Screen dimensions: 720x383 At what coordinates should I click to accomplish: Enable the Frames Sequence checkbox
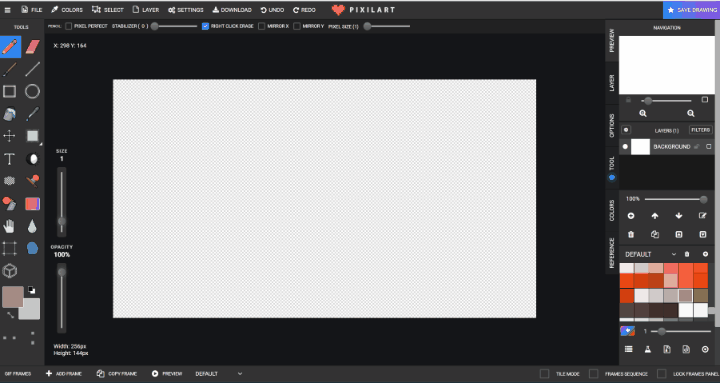click(594, 374)
